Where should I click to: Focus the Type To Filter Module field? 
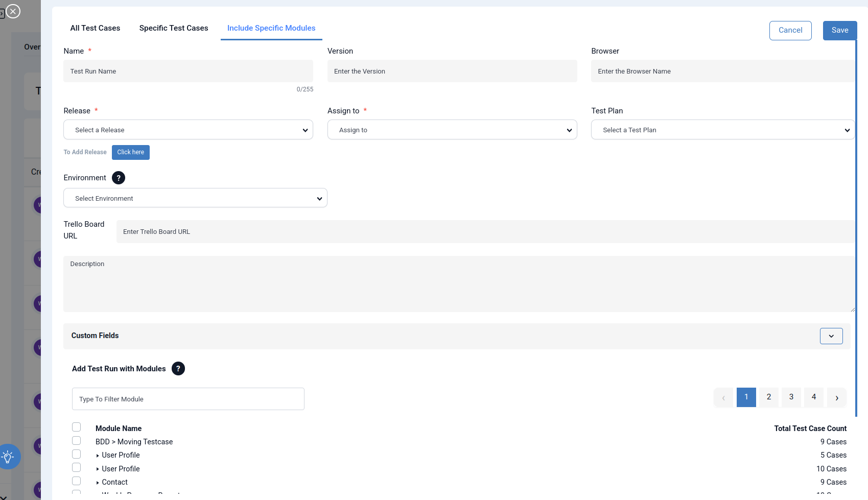[188, 399]
